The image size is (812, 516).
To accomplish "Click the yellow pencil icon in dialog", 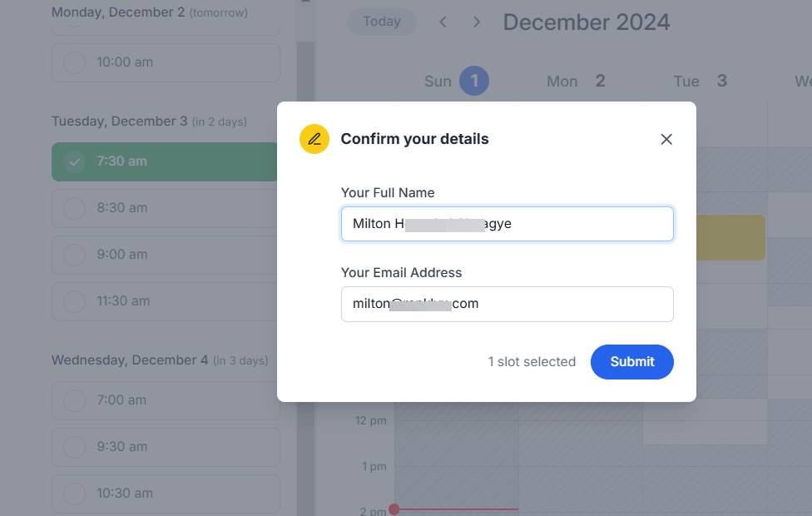I will pyautogui.click(x=314, y=139).
